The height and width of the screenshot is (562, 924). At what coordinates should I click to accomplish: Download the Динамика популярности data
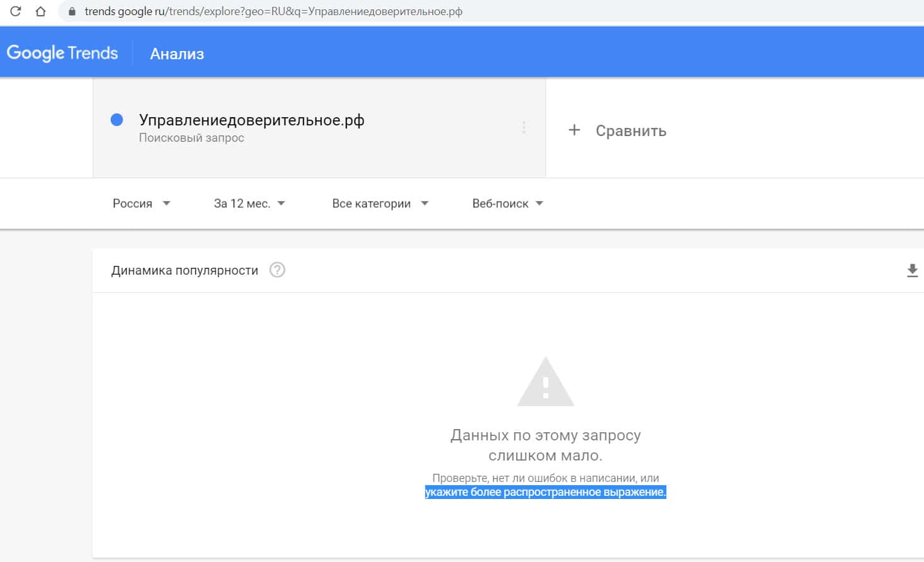[911, 271]
